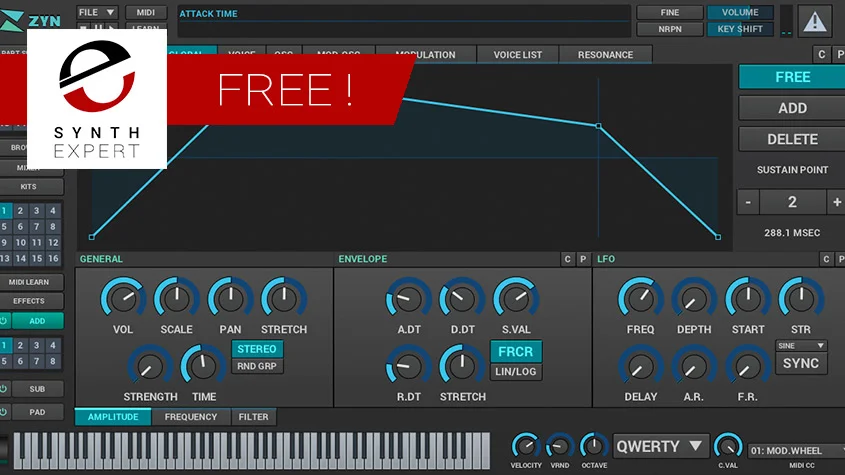Click the GENERAL section STRETCH knob
The height and width of the screenshot is (475, 845).
tap(284, 298)
